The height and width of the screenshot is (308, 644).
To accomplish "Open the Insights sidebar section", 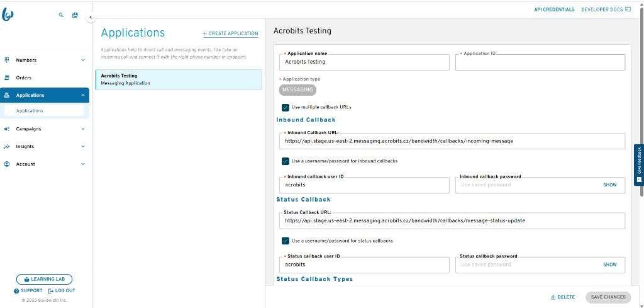I will tap(45, 146).
